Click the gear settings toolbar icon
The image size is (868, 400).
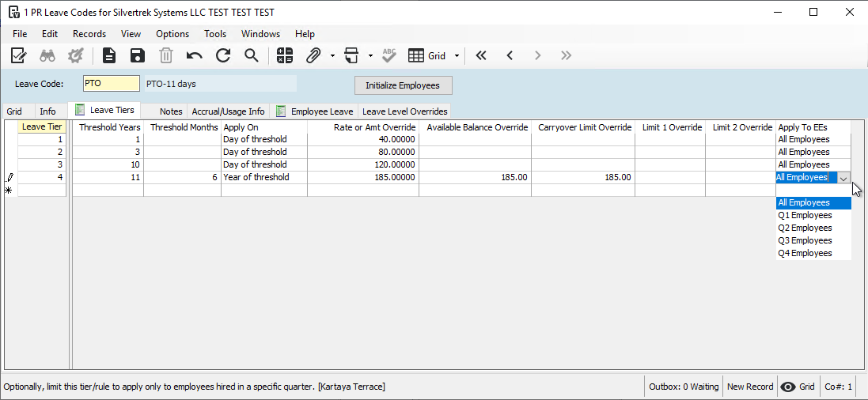point(74,55)
